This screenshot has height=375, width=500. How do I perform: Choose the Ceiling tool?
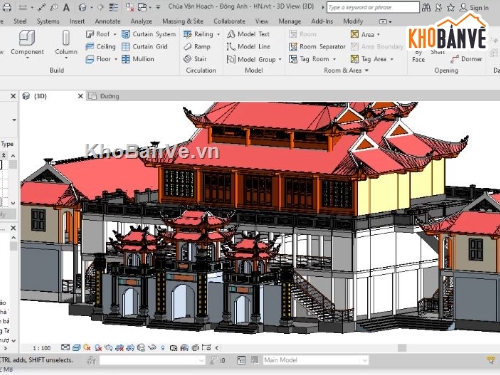(x=100, y=46)
